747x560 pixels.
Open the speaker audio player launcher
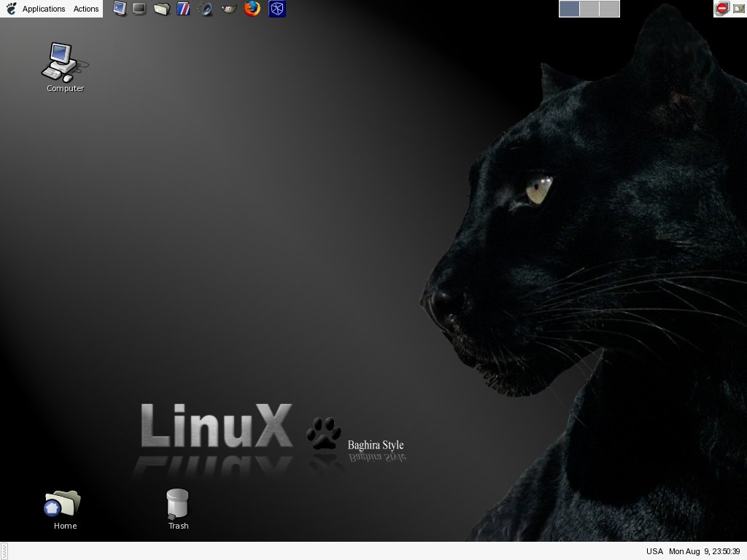click(206, 9)
